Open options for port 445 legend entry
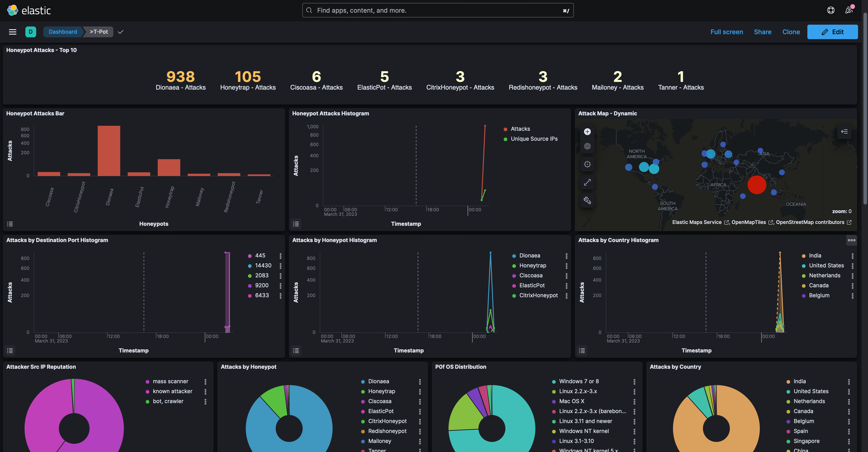 tap(280, 256)
